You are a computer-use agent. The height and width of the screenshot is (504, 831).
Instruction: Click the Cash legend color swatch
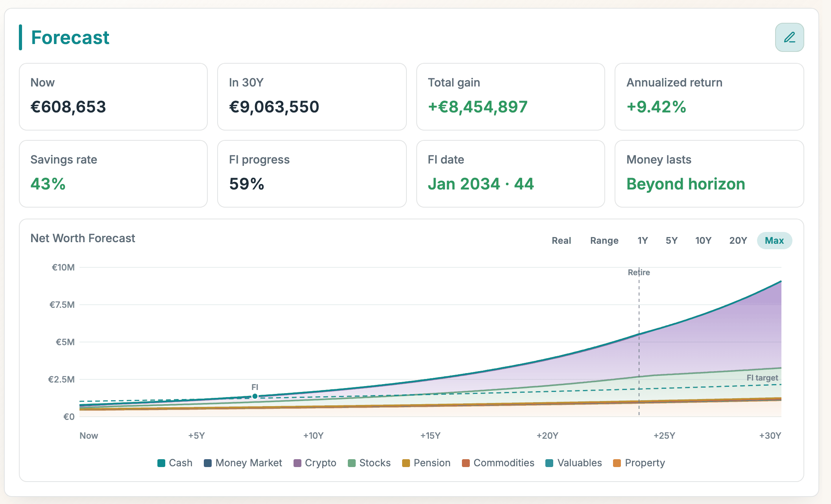tap(161, 463)
